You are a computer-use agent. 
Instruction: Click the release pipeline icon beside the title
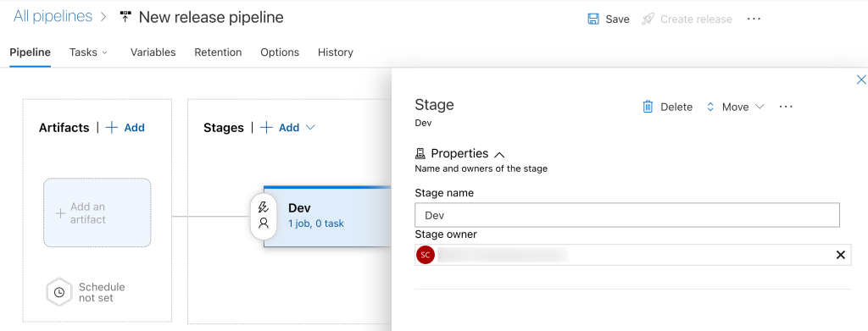click(125, 17)
